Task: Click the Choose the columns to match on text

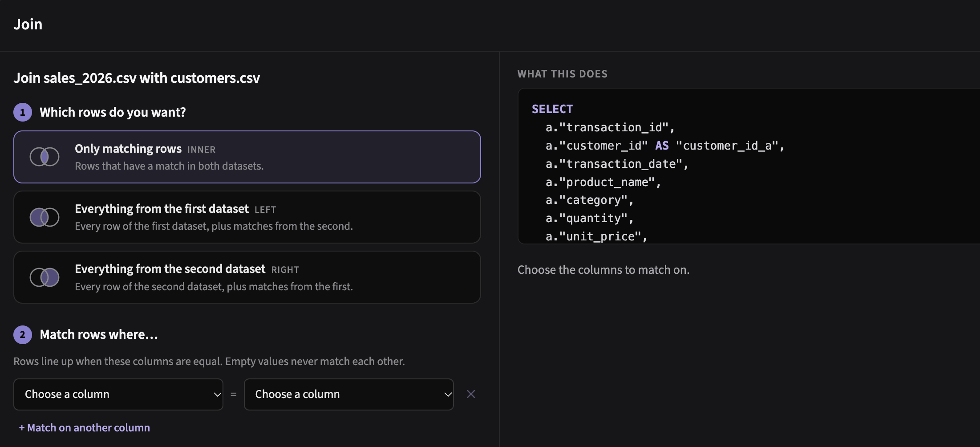Action: [603, 270]
